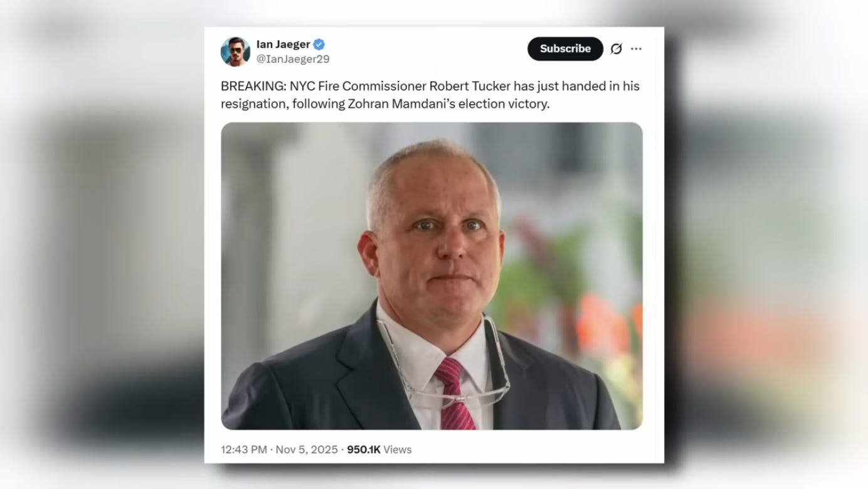View the 950.1K view count
The height and width of the screenshot is (489, 868).
coord(364,449)
